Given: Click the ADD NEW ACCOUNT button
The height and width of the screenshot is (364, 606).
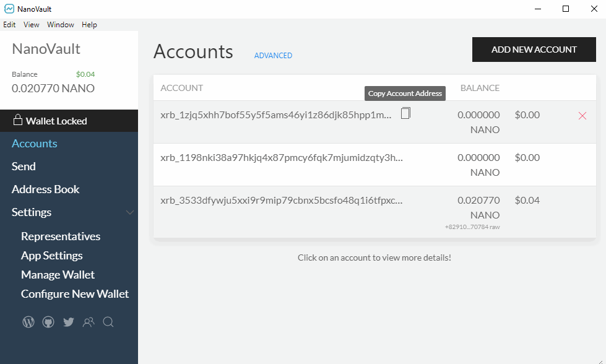Looking at the screenshot, I should pos(534,50).
